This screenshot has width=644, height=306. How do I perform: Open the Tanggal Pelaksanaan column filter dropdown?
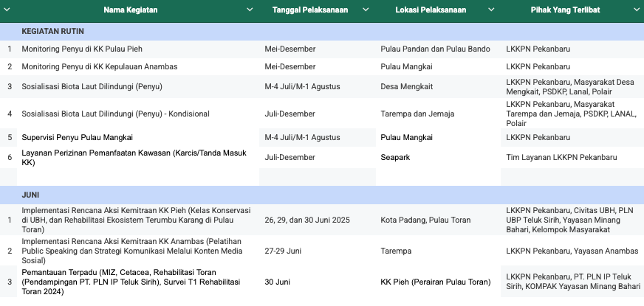[x=366, y=10]
